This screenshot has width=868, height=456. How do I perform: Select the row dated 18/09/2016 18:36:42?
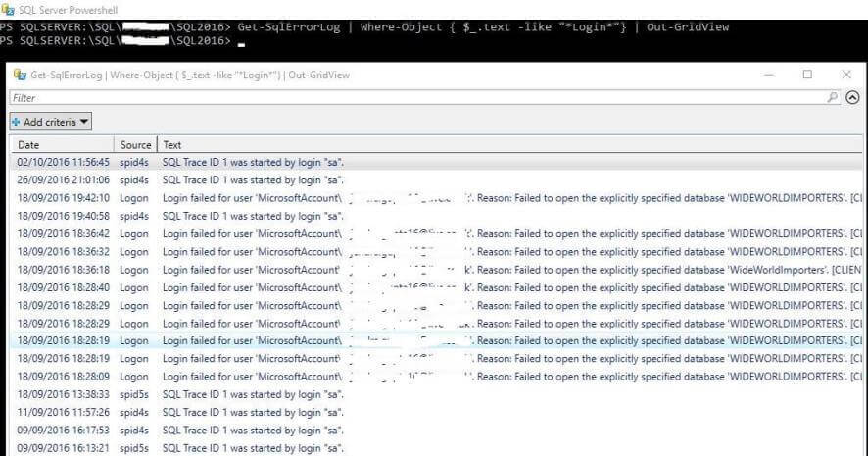pyautogui.click(x=437, y=233)
